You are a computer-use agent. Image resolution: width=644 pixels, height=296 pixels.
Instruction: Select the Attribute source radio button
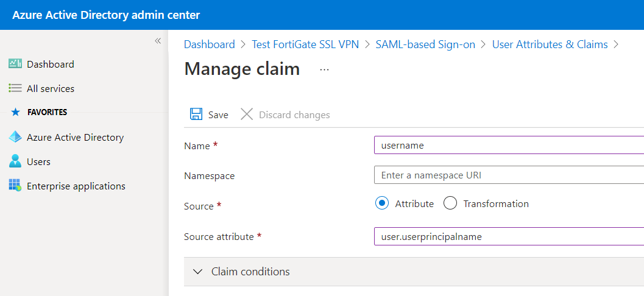tap(382, 203)
